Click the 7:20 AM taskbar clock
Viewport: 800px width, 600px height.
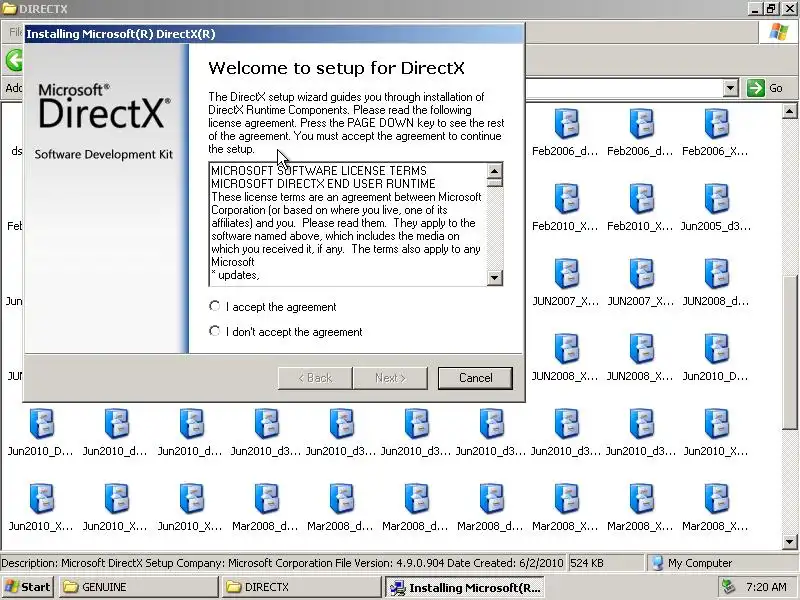(766, 587)
